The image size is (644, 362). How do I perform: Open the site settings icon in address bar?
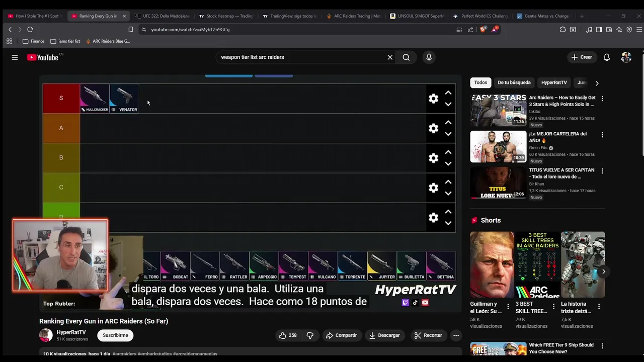(144, 30)
